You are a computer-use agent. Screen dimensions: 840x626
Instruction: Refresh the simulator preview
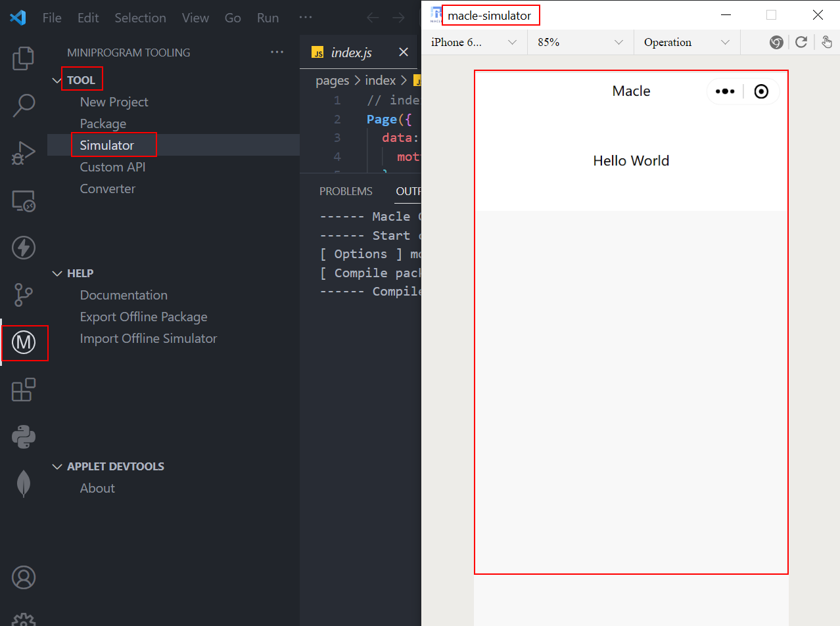tap(801, 42)
